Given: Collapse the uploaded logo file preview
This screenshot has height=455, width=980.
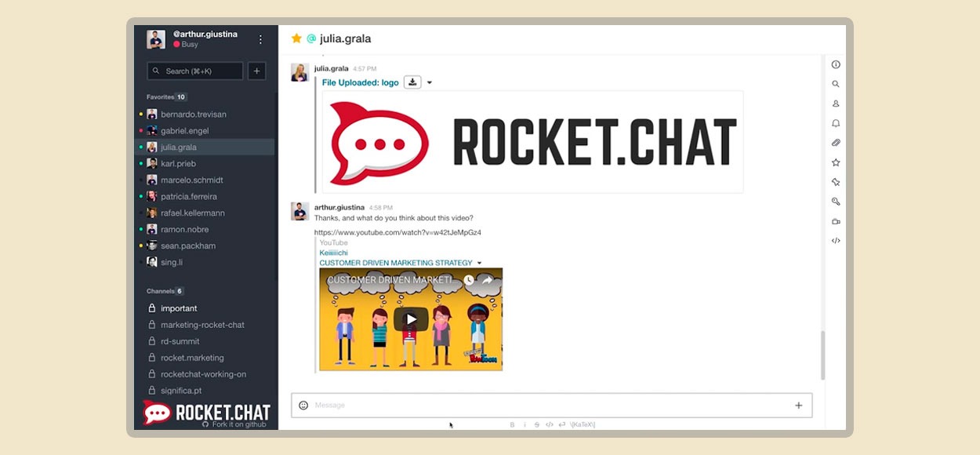Looking at the screenshot, I should pyautogui.click(x=430, y=83).
